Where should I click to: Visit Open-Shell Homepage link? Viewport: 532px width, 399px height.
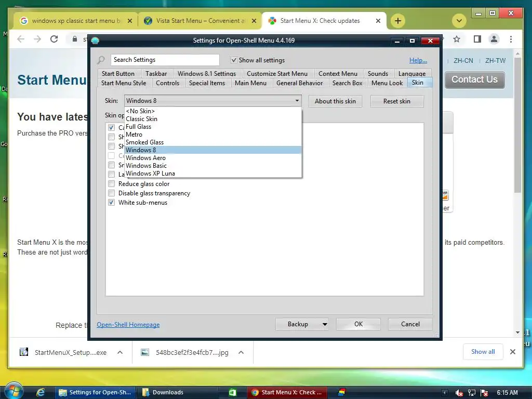pyautogui.click(x=128, y=324)
